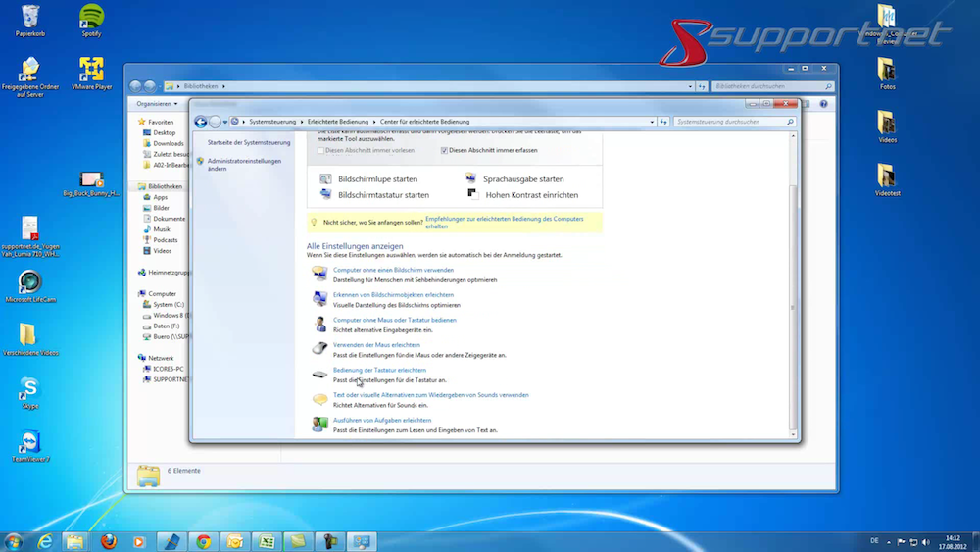Toggle 'Diesen Abschnitt immer vorlesen' checkbox

(320, 150)
